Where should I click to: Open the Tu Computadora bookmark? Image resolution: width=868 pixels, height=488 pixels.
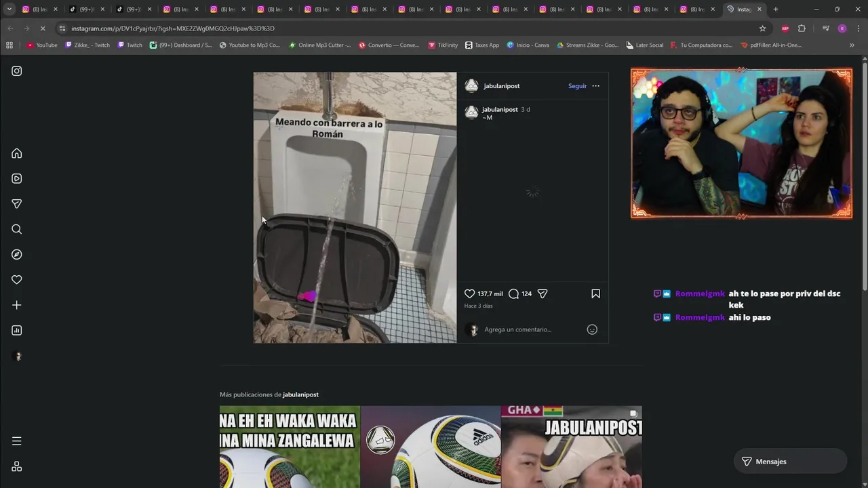click(701, 45)
